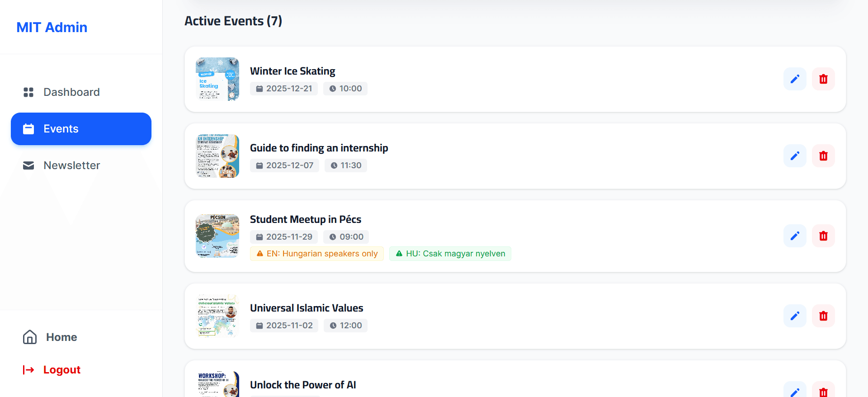Screen dimensions: 868x397
Task: Click the Winter Ice Skating title
Action: [x=292, y=71]
